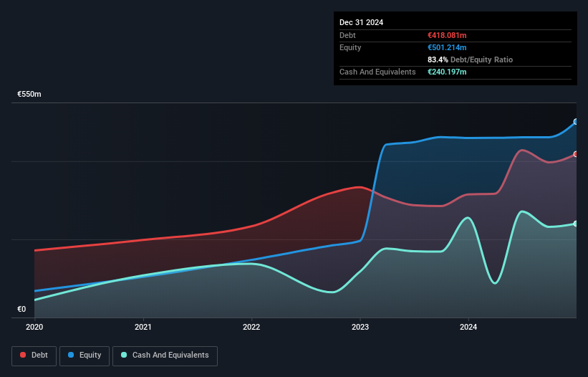588x377 pixels.
Task: Click the €418.081m debt value
Action: 447,35
